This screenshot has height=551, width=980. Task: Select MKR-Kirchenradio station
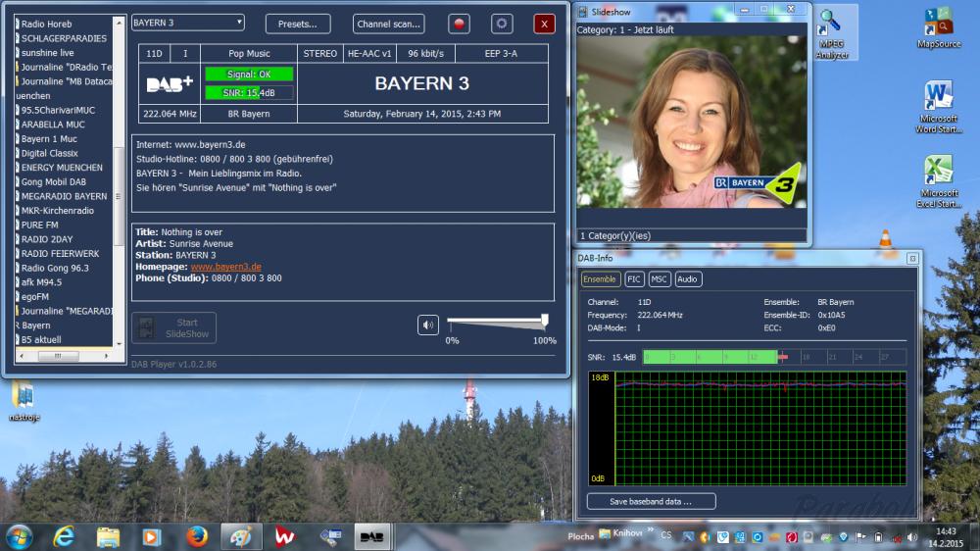pos(58,211)
